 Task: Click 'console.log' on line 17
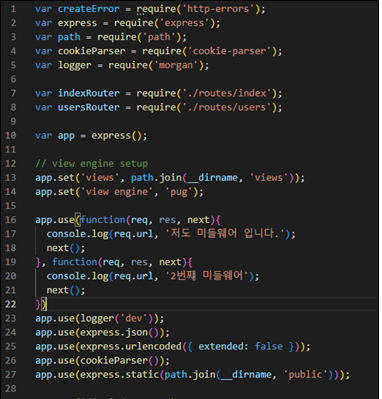coord(77,234)
